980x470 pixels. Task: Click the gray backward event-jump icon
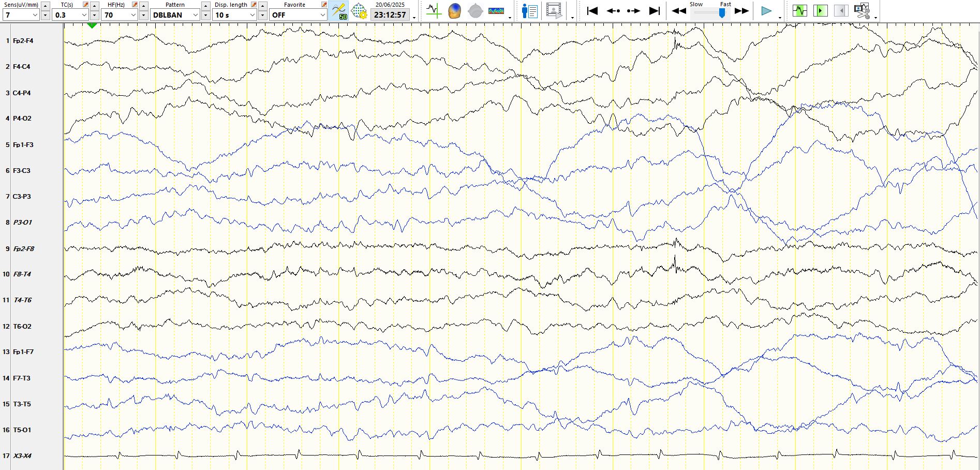pos(841,11)
